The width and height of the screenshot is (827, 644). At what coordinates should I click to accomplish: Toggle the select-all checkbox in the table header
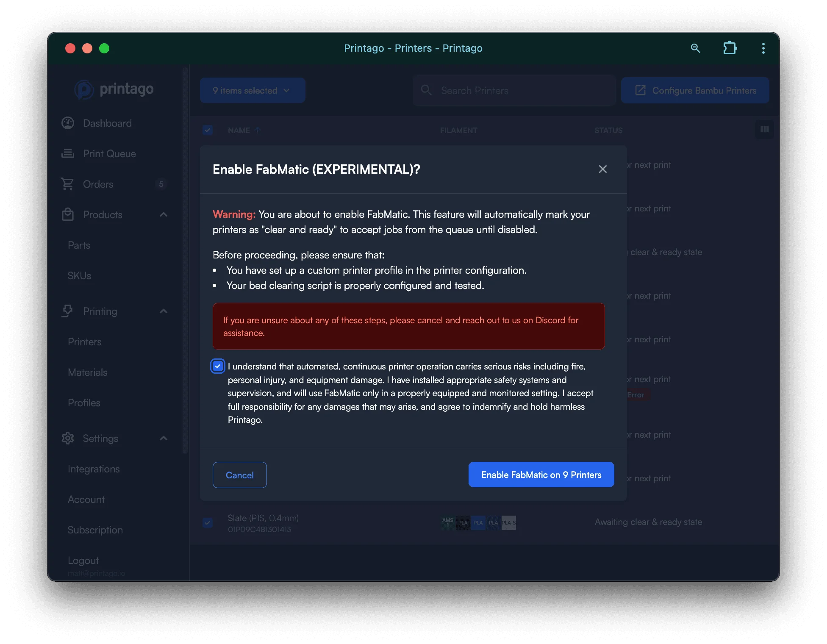208,130
